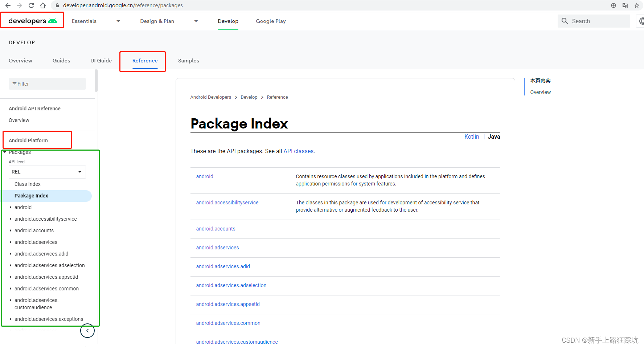Expand android.adservices.appsetid in the sidebar
The height and width of the screenshot is (347, 644).
pos(11,277)
